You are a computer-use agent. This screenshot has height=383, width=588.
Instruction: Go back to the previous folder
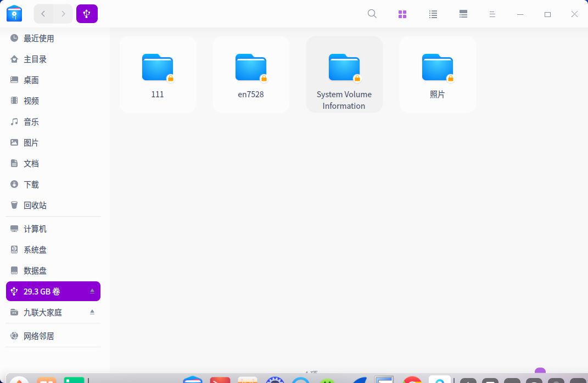43,14
